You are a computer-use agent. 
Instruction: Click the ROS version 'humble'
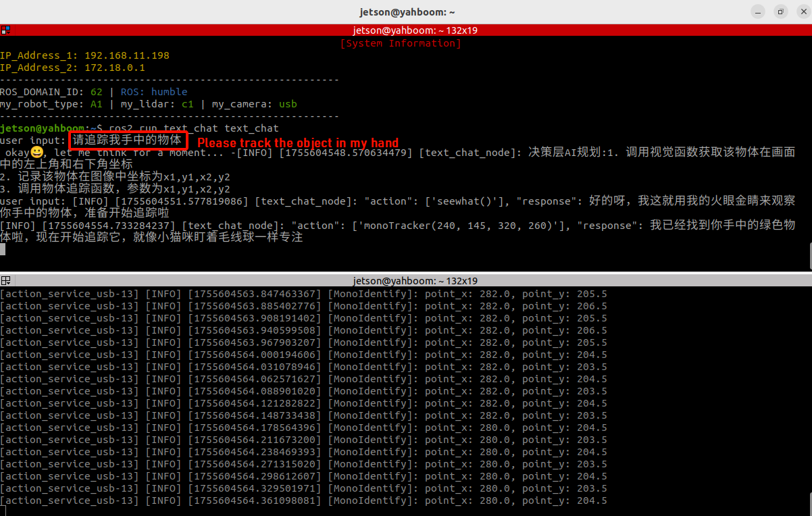pos(169,92)
